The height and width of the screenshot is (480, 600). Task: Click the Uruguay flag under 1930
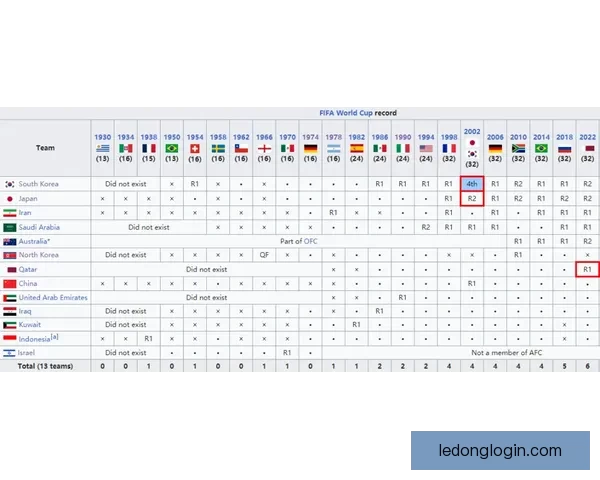pos(103,148)
